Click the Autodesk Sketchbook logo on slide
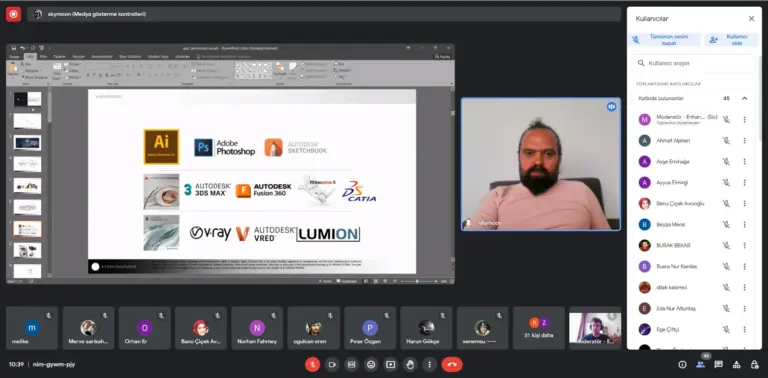This screenshot has height=378, width=768. tap(295, 147)
